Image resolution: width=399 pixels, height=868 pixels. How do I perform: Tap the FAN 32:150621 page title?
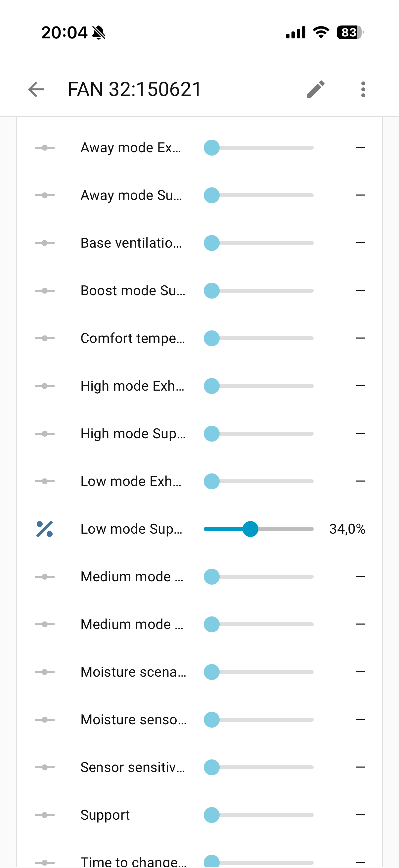135,89
